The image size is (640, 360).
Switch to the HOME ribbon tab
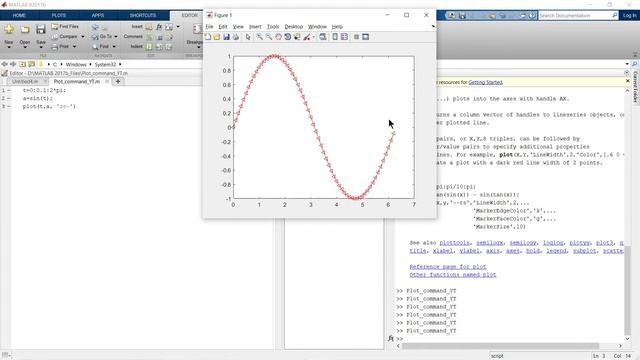coord(19,16)
